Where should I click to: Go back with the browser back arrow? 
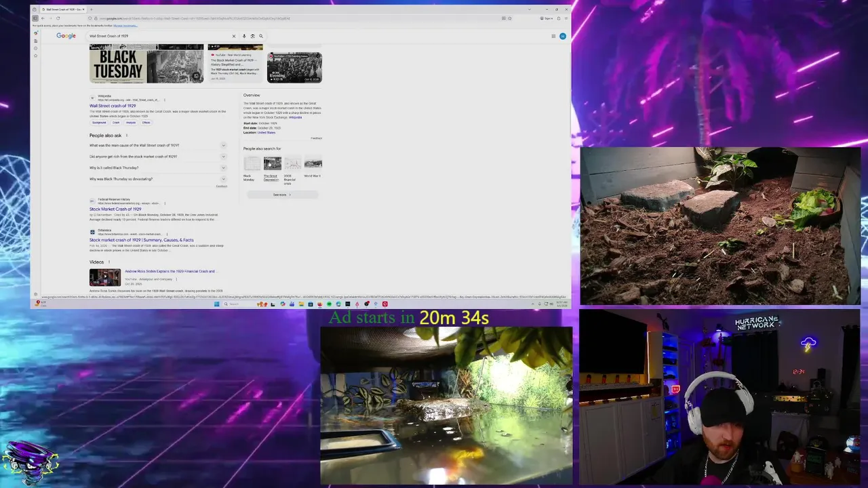tap(42, 18)
